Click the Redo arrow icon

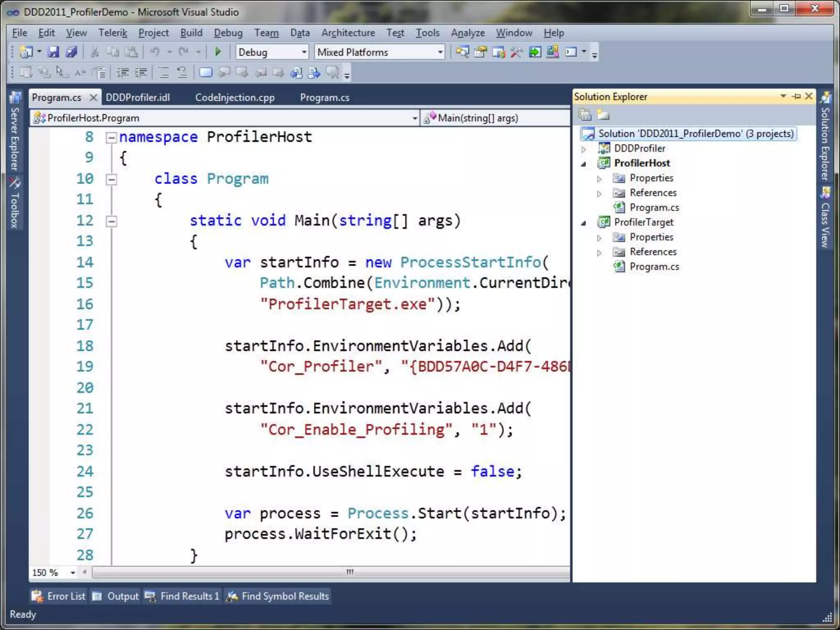(184, 52)
